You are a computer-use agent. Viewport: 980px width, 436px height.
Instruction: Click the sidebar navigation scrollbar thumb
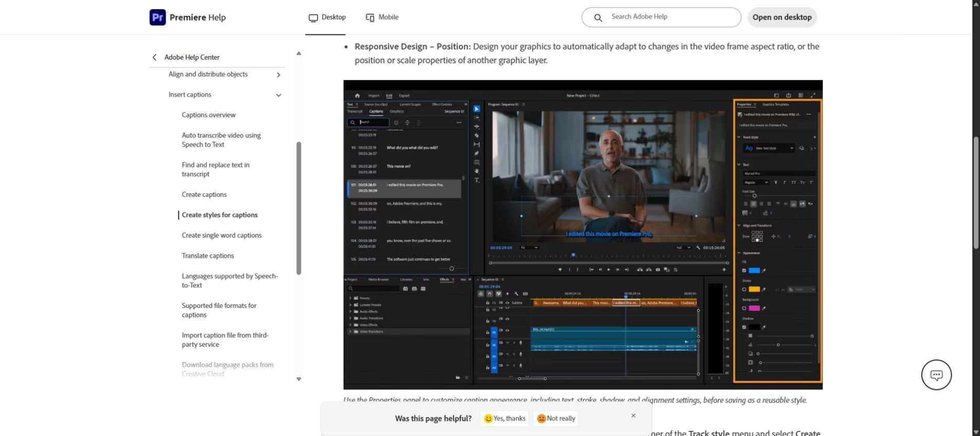[298, 208]
